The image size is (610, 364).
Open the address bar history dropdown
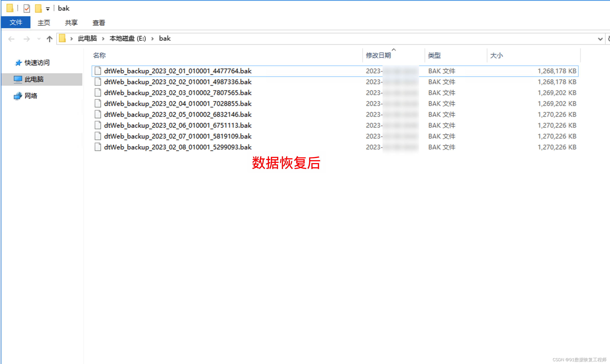(600, 39)
